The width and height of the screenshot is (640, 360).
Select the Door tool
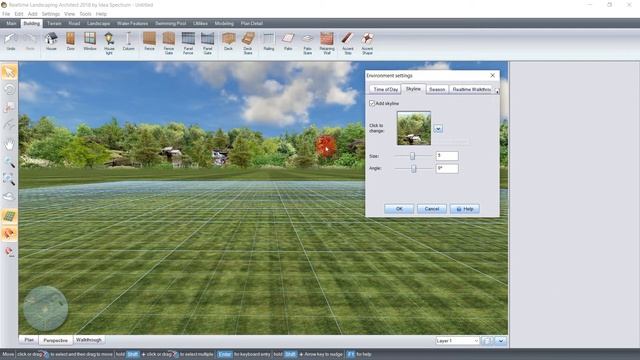coord(71,42)
